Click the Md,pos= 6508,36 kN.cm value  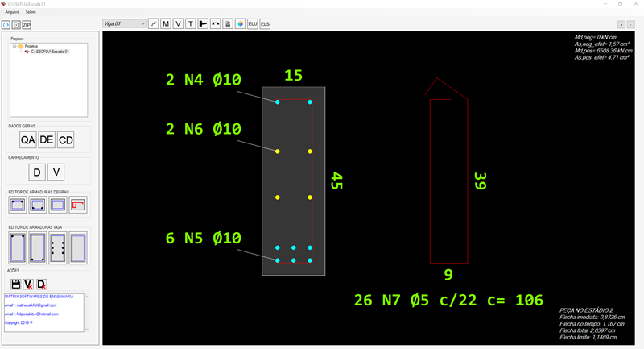pyautogui.click(x=603, y=51)
